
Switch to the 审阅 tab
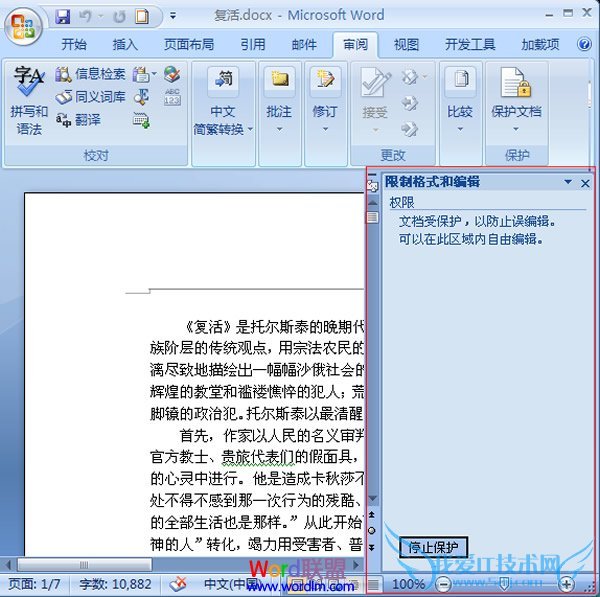355,44
